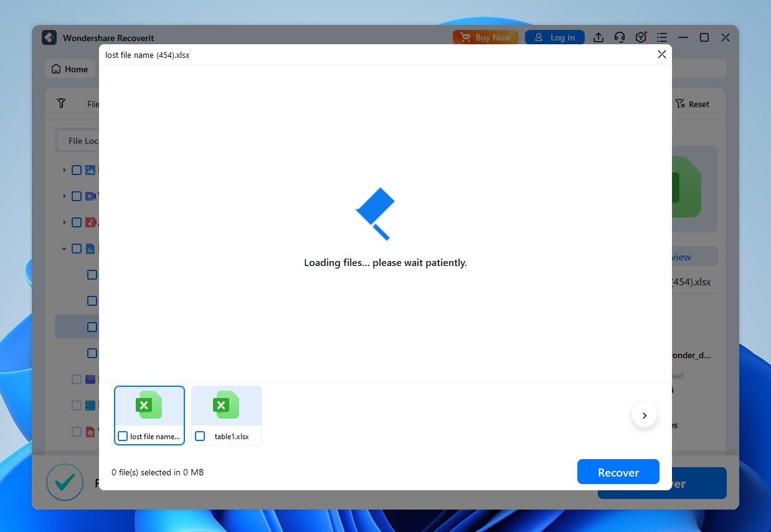771x532 pixels.
Task: Check the red file category checkbox
Action: [x=77, y=432]
